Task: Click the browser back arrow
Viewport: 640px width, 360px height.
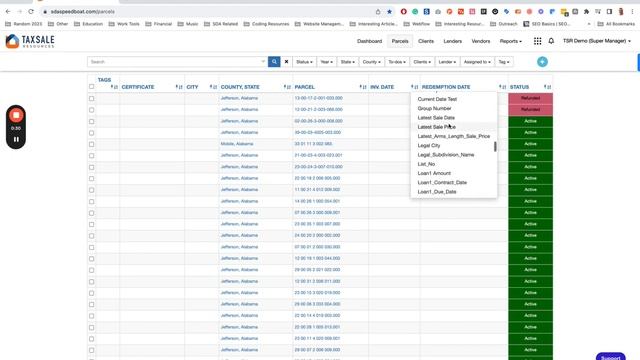Action: tap(8, 11)
